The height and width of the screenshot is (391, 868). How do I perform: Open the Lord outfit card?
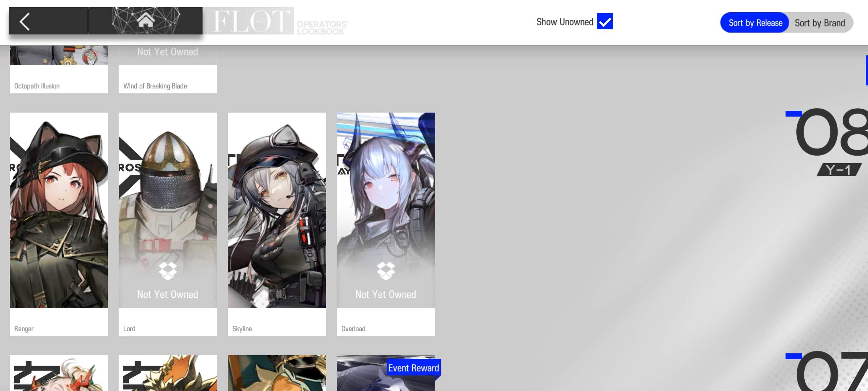168,224
